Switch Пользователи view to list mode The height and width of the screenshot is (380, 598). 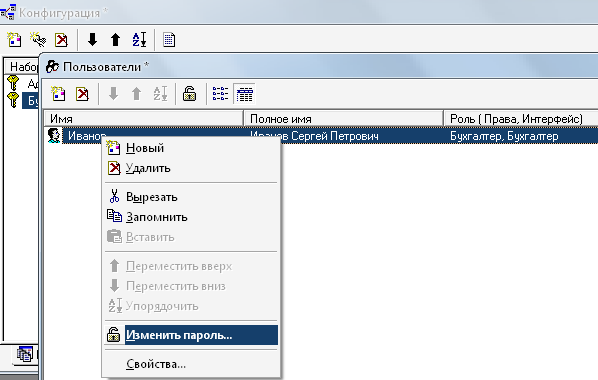220,93
